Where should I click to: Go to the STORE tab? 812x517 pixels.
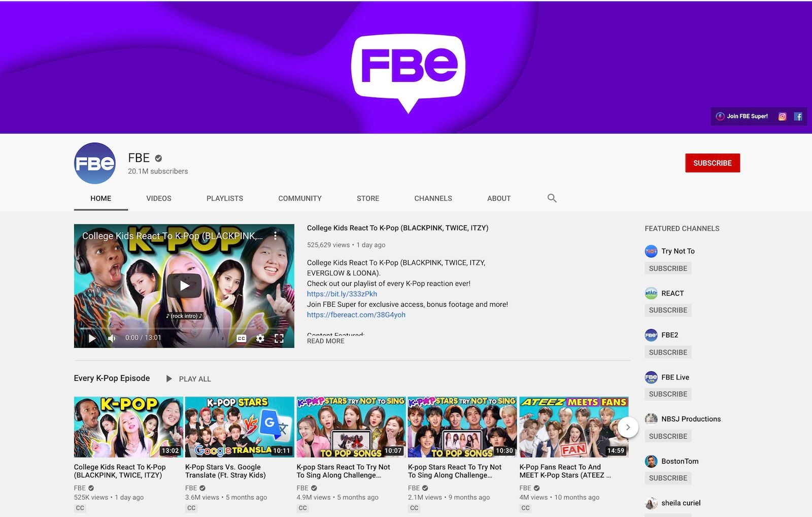pos(368,199)
